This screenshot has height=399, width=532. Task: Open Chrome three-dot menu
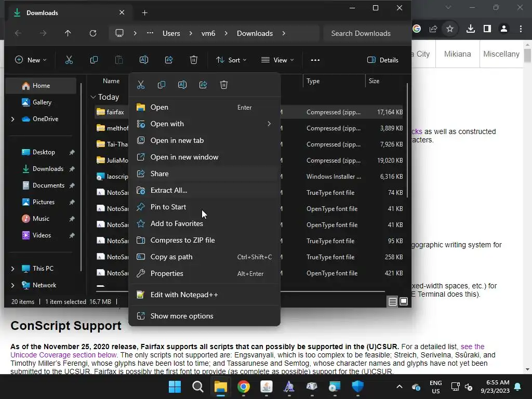click(521, 29)
